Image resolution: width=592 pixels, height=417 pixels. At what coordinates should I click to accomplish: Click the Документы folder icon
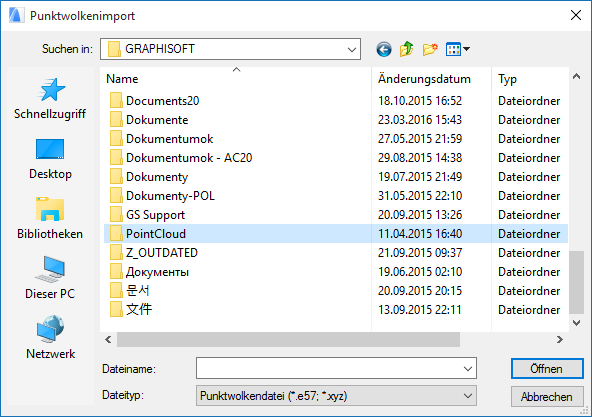point(116,272)
